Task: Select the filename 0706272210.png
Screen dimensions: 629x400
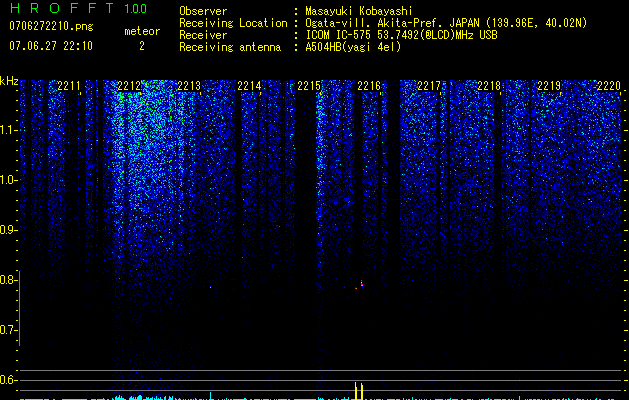Action: [x=51, y=26]
